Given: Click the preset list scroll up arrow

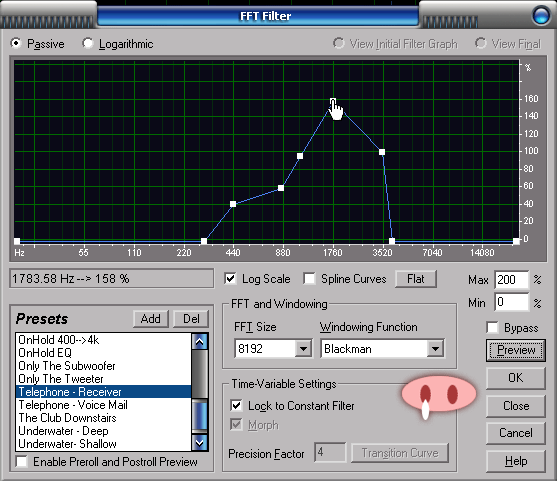Looking at the screenshot, I should (200, 342).
